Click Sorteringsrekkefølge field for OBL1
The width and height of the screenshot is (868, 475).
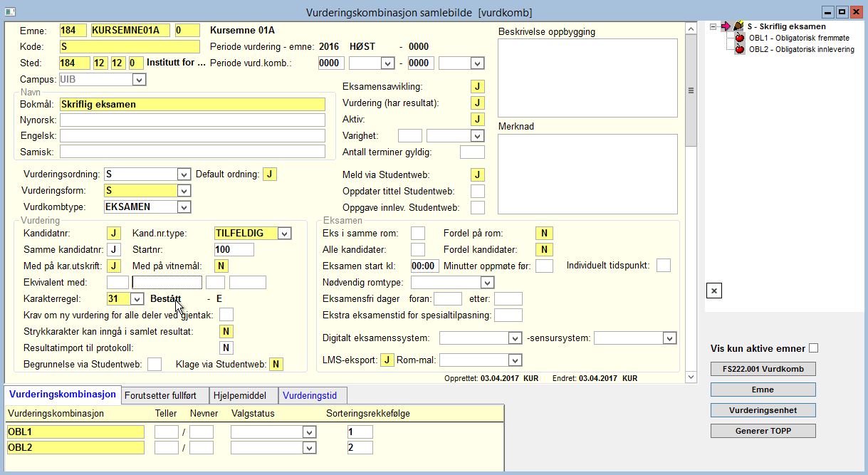360,432
